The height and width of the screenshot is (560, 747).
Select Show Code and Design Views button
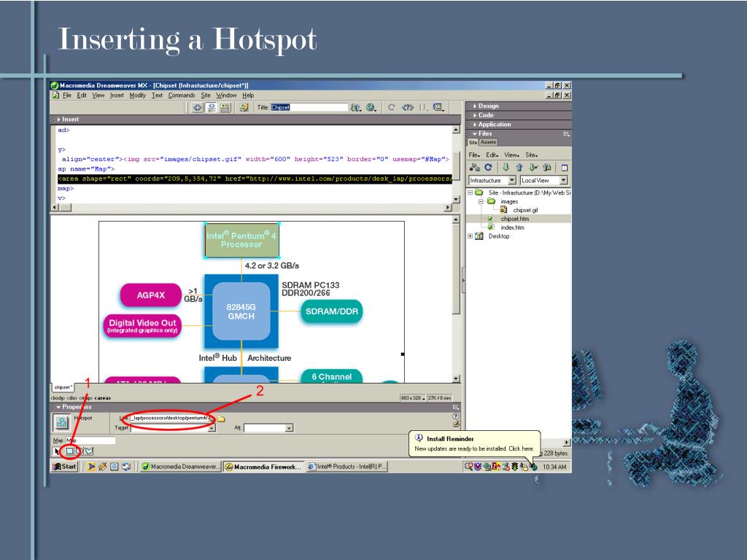(x=212, y=108)
